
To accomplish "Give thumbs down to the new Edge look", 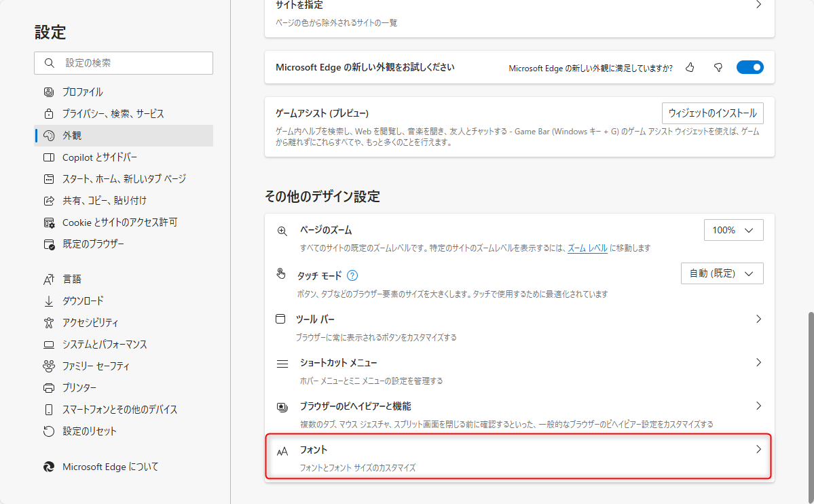I will [718, 67].
